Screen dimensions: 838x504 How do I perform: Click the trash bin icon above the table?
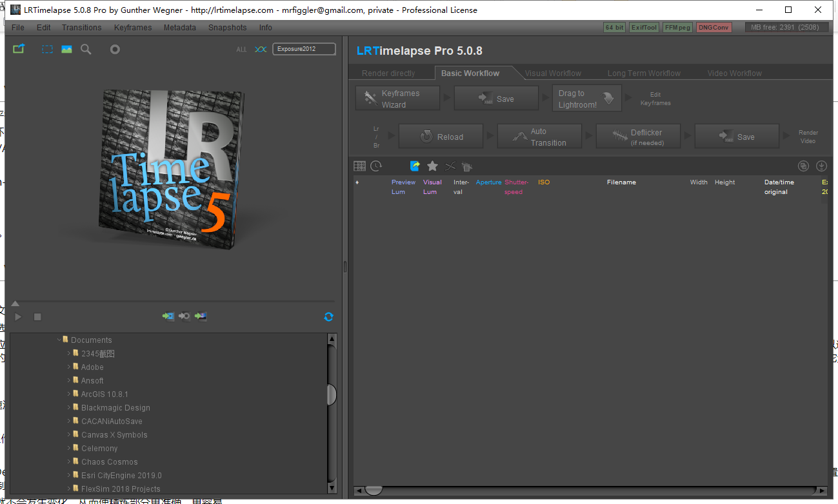[467, 166]
